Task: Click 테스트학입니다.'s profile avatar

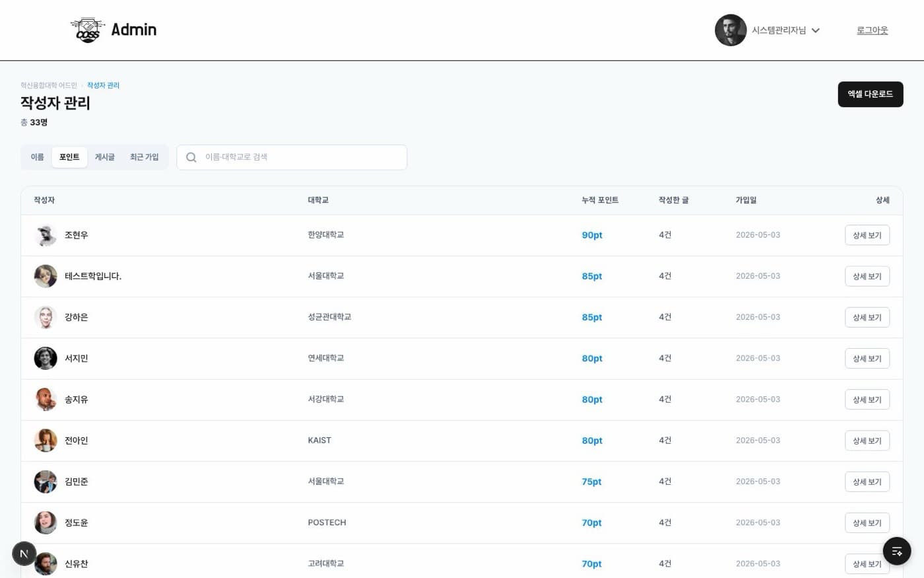Action: 46,276
